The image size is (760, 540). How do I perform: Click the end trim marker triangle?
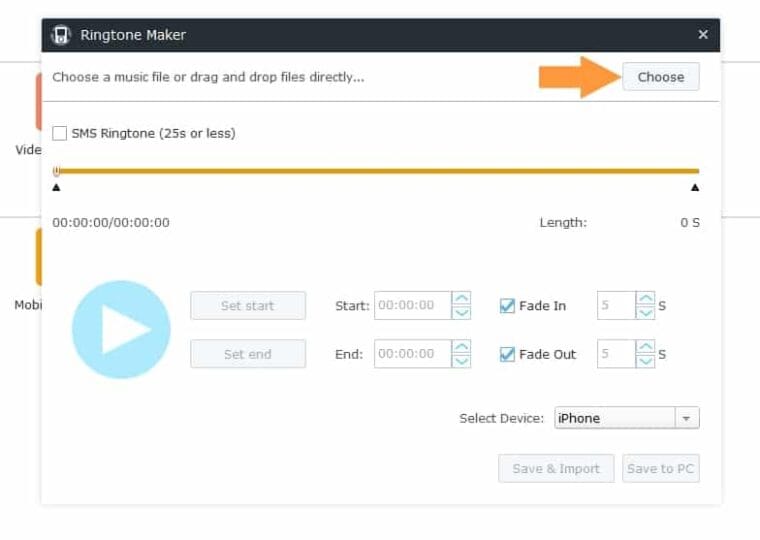click(695, 188)
